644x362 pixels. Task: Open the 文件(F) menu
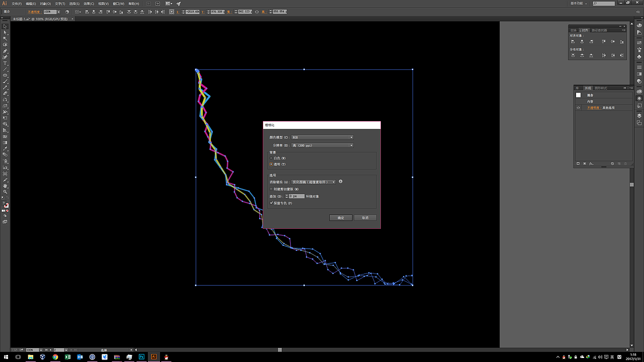17,4
